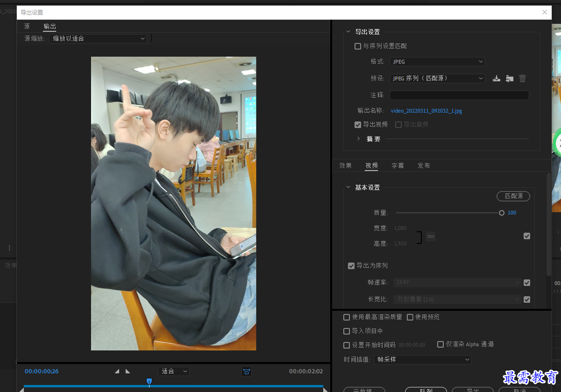Switch to the Output tab
The image size is (561, 392).
50,27
